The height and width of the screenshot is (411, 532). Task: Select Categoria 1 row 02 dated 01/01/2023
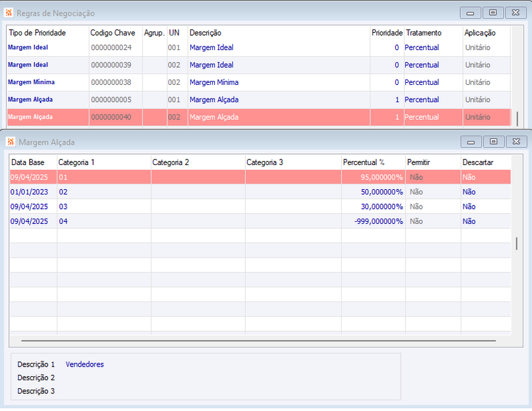click(260, 192)
